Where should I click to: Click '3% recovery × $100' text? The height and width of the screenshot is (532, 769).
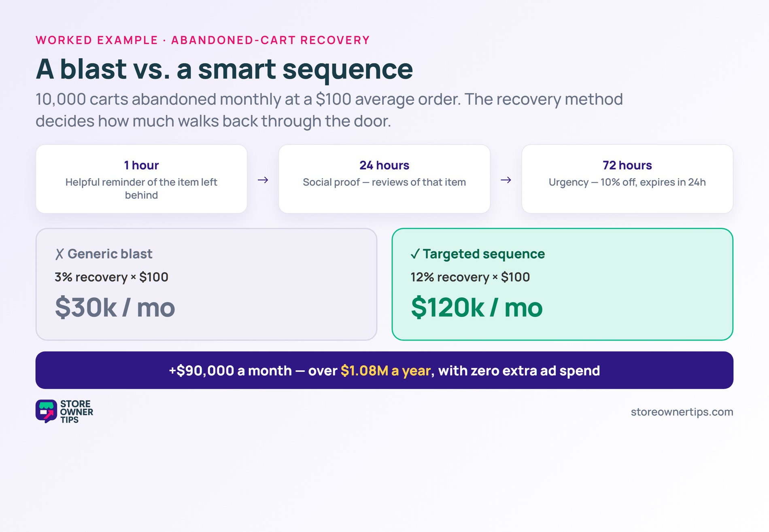pyautogui.click(x=111, y=277)
